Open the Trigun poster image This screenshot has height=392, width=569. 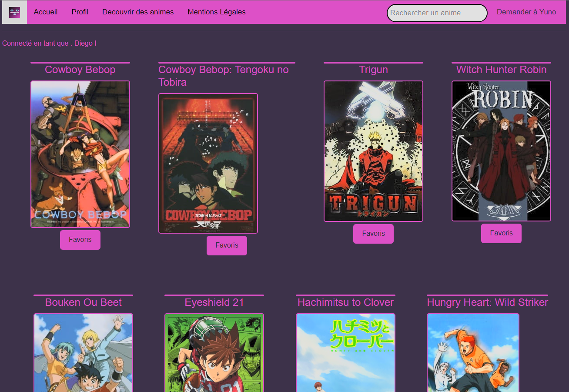tap(373, 151)
